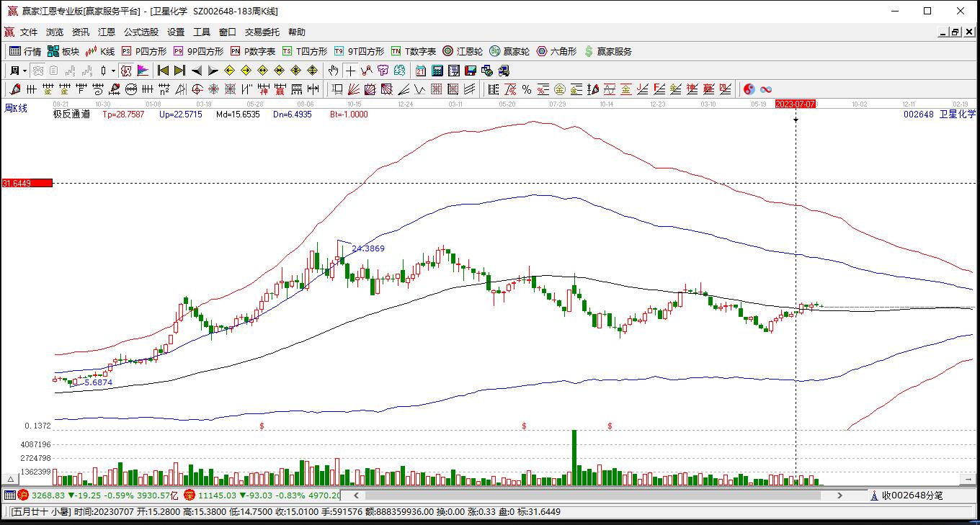Click the 2023-07-07 date marker
Viewport: 980px width, 525px height.
(796, 104)
